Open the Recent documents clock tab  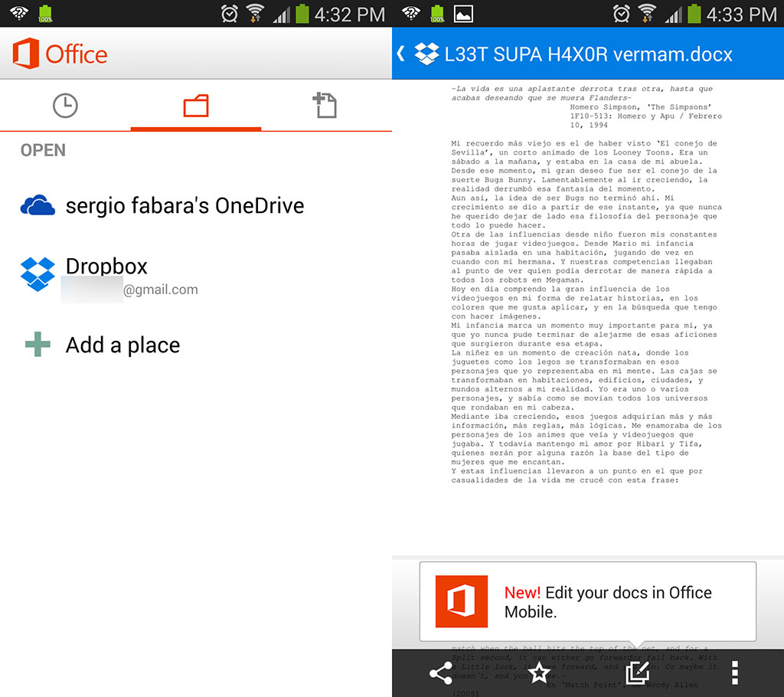tap(65, 106)
